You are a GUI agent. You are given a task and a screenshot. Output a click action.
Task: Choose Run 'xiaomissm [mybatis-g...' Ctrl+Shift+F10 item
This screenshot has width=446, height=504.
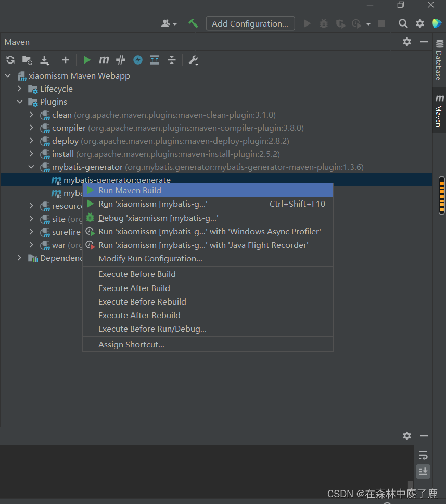coord(208,204)
